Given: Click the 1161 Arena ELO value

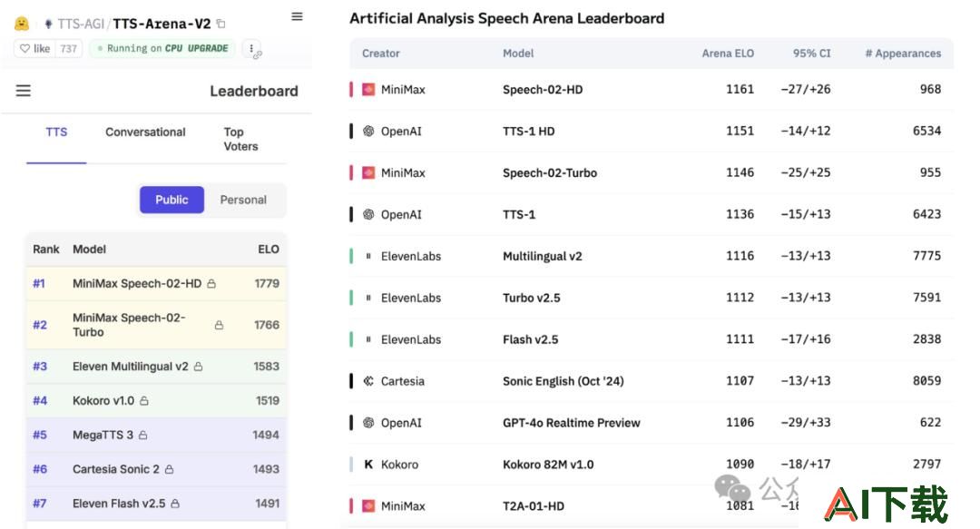Looking at the screenshot, I should [740, 90].
